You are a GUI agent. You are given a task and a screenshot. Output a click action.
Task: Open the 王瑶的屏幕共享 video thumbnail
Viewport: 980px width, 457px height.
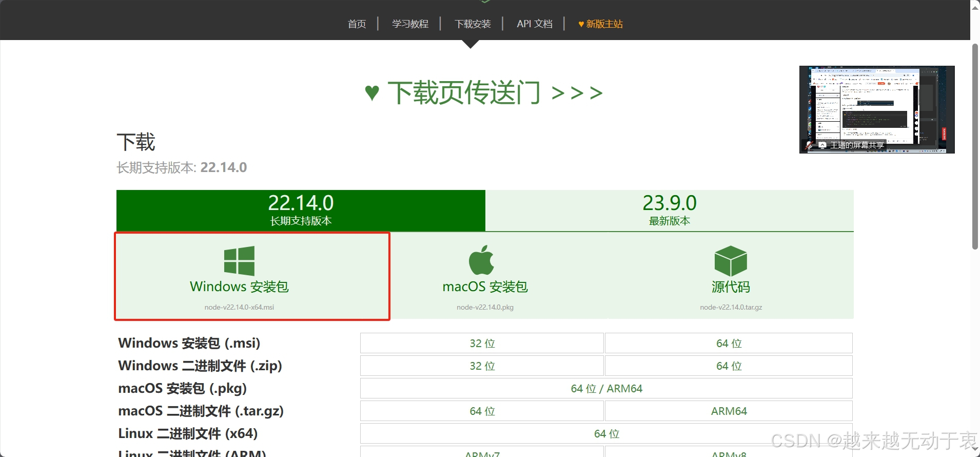pos(877,109)
